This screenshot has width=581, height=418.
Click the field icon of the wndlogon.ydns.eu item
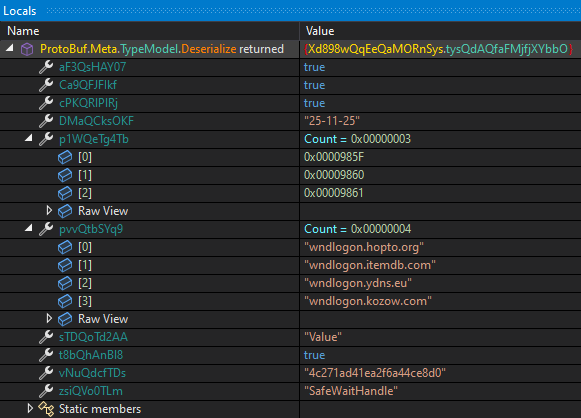65,283
